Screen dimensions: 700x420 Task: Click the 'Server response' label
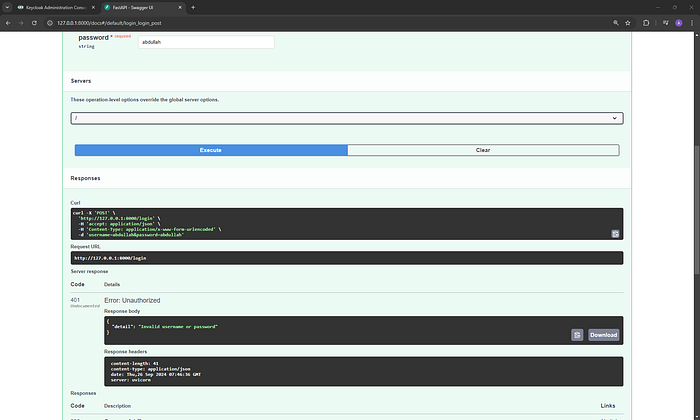[89, 271]
